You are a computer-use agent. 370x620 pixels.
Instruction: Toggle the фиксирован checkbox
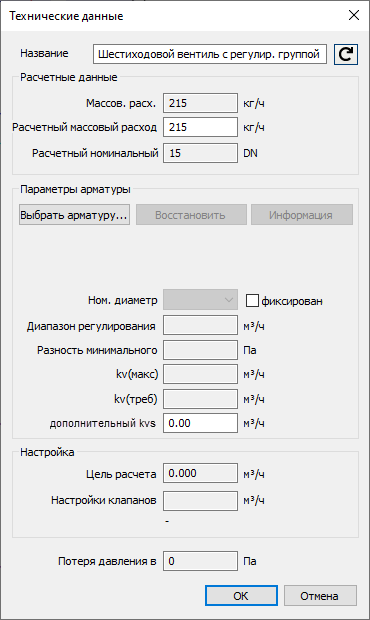tap(252, 301)
